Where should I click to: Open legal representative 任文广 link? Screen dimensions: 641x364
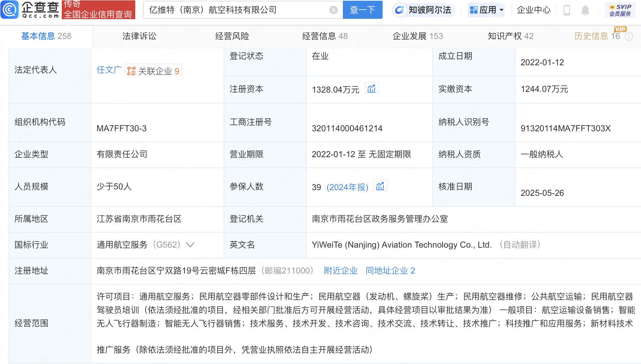click(x=109, y=70)
